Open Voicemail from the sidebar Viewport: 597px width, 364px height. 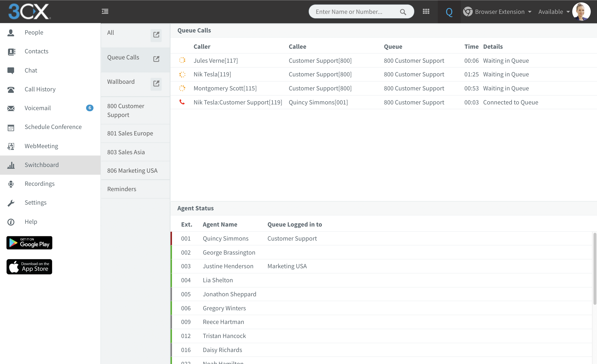click(x=37, y=108)
